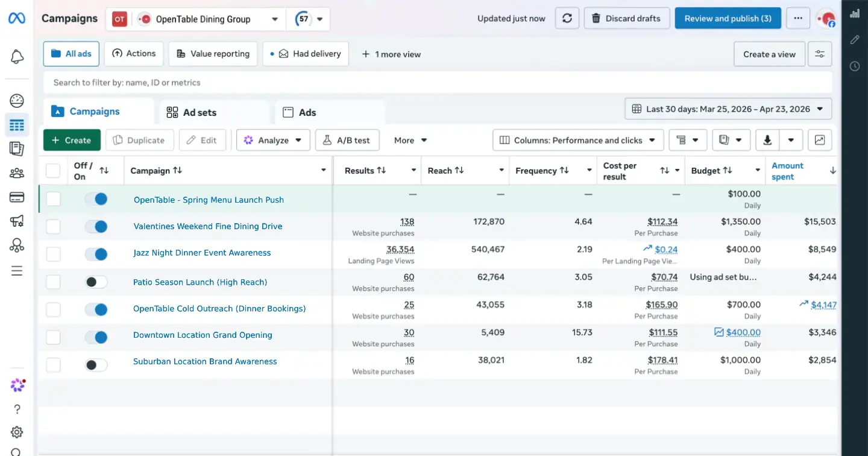The width and height of the screenshot is (868, 456).
Task: Check the Patio Season Launch row
Action: [x=53, y=282]
